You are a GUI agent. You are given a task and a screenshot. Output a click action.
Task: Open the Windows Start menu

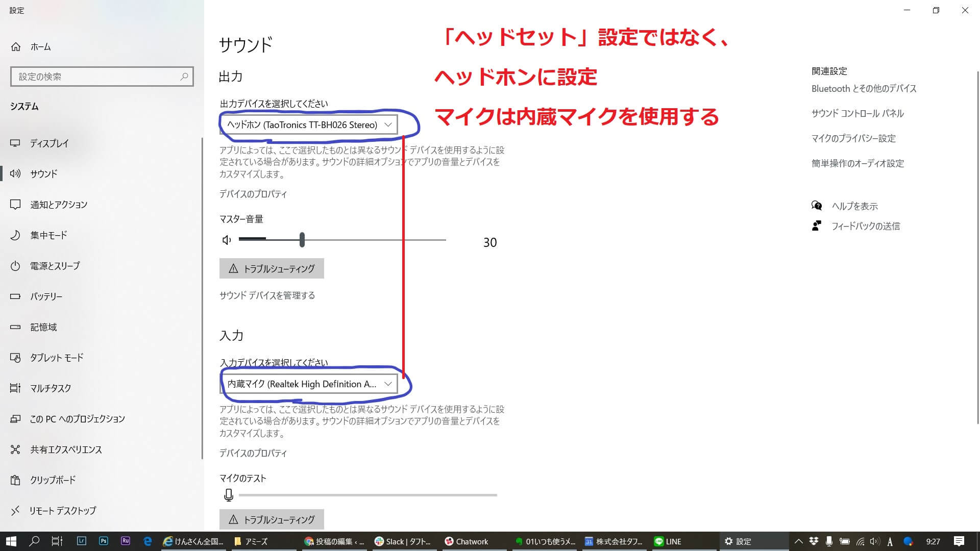pyautogui.click(x=11, y=541)
